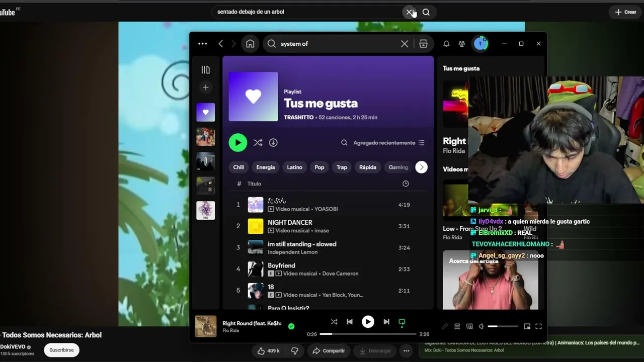Viewport: 644px width, 362px height.
Task: Open now-playing album cover thumbnail
Action: pos(205,326)
